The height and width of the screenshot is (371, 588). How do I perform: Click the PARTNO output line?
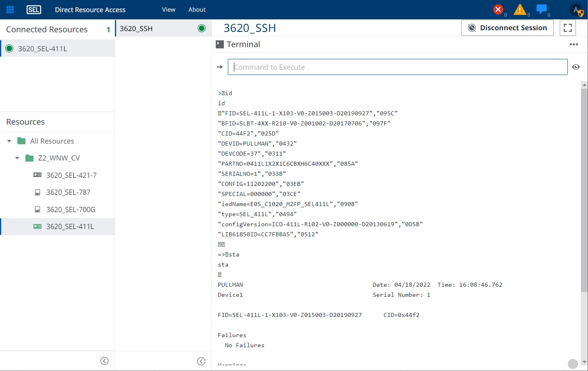click(x=288, y=164)
